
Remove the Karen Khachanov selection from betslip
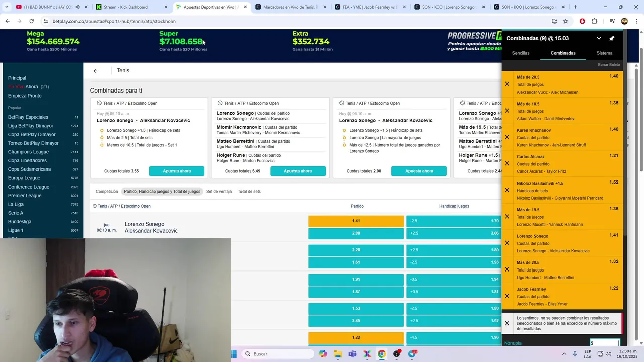pyautogui.click(x=507, y=137)
